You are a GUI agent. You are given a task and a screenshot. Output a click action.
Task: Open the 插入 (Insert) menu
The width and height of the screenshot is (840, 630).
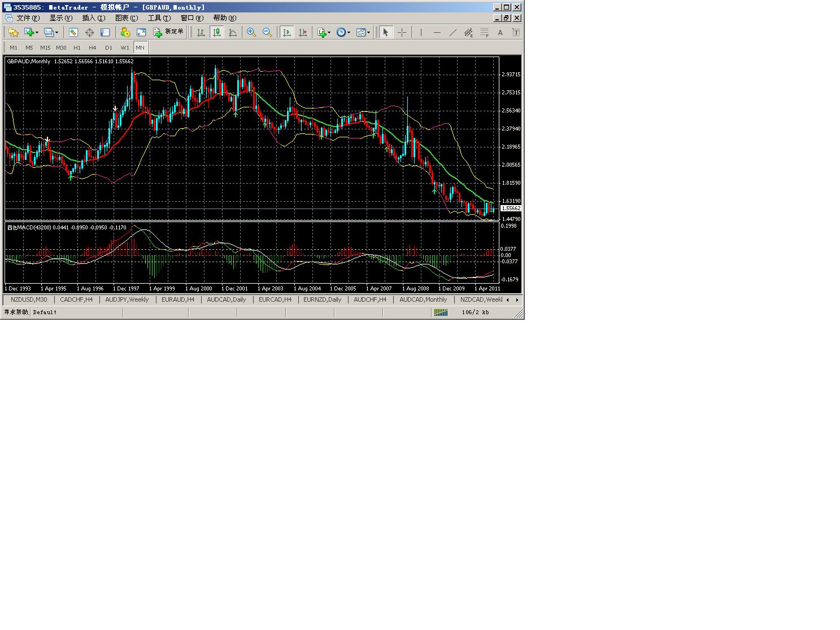click(x=94, y=18)
